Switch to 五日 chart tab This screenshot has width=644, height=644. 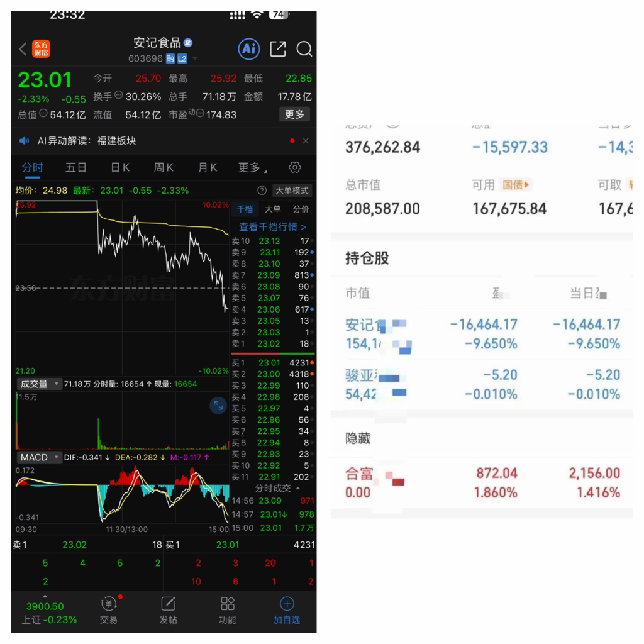click(76, 167)
